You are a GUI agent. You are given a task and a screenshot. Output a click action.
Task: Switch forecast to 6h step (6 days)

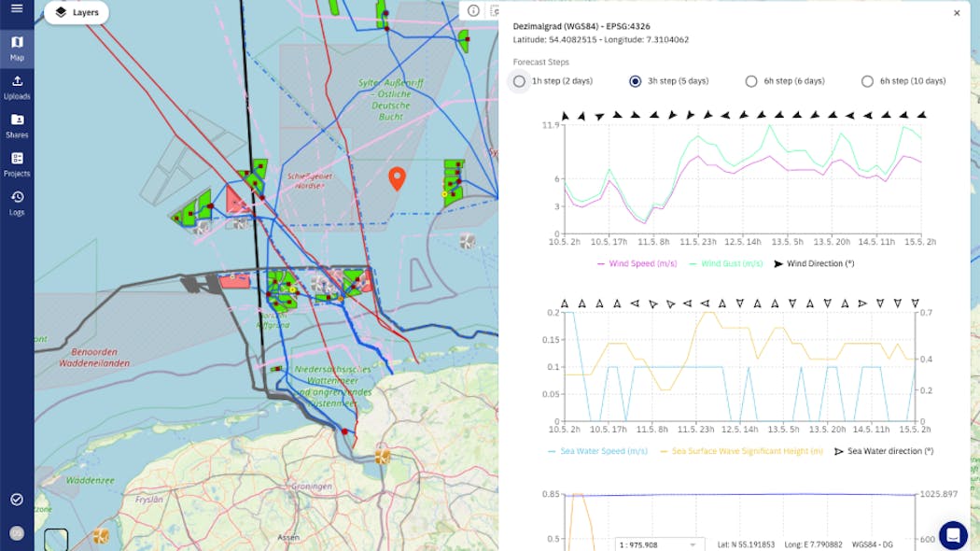[x=751, y=81]
